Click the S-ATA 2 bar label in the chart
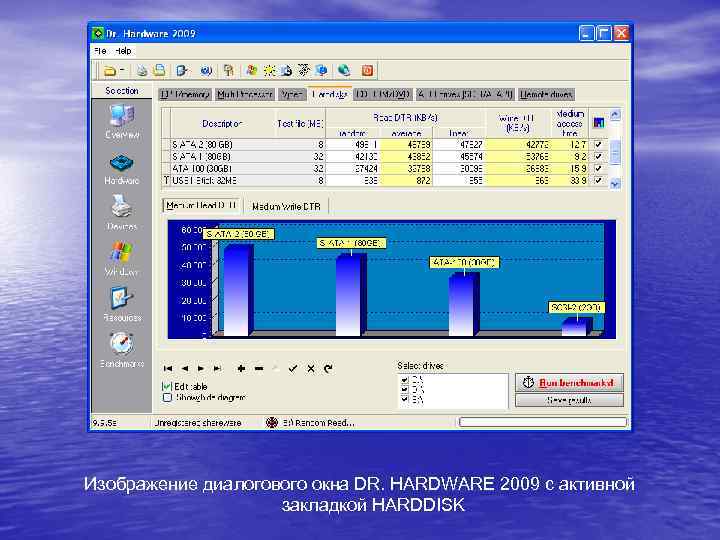 [238, 234]
